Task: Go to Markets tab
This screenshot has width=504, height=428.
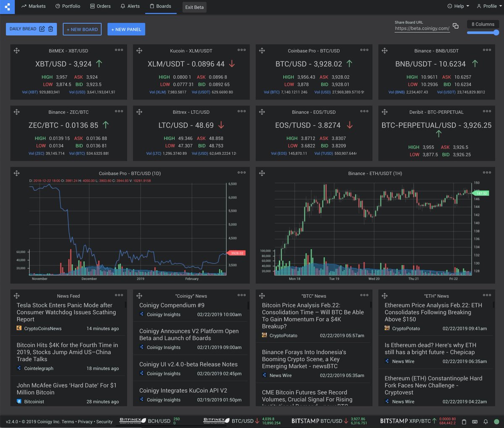Action: [x=33, y=6]
